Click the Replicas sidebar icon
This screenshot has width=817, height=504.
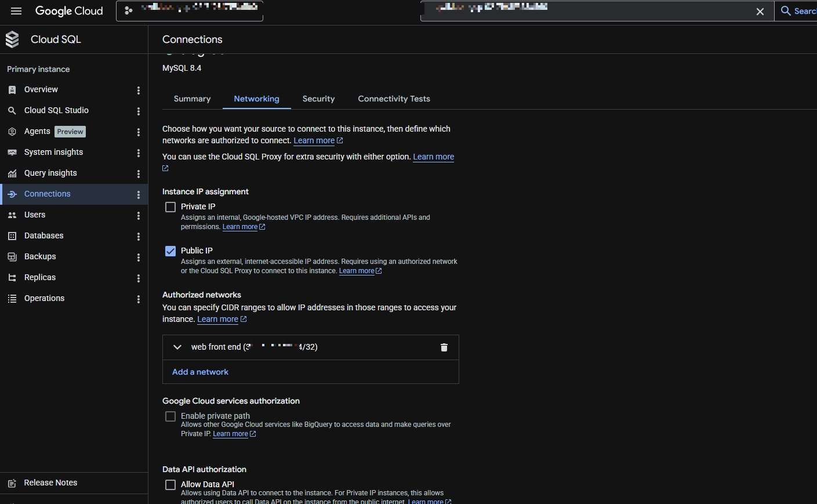point(12,278)
